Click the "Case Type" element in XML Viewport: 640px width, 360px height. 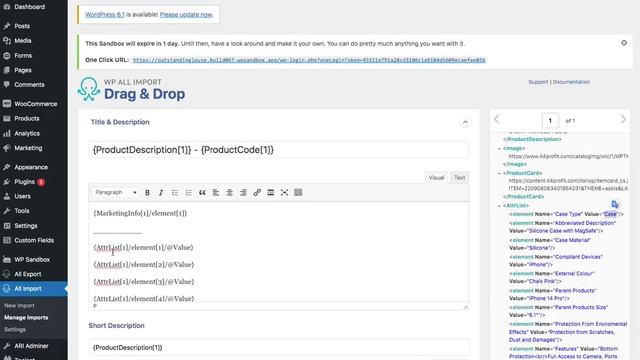[x=567, y=214]
